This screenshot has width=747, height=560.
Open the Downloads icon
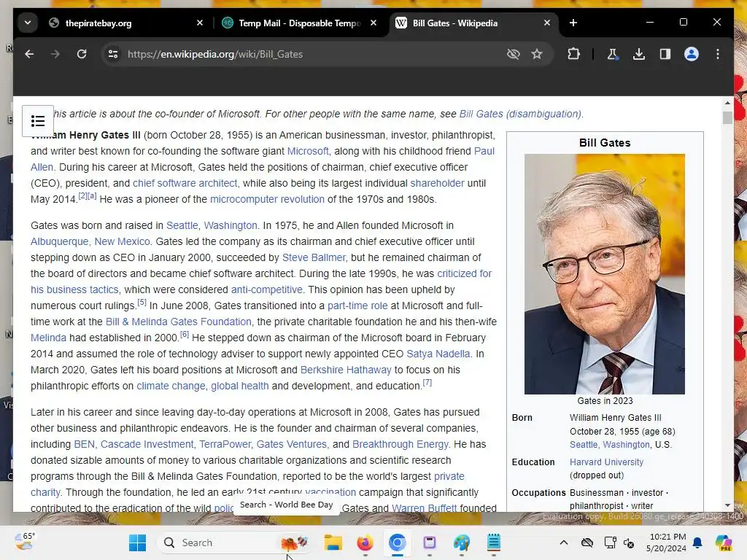pyautogui.click(x=639, y=54)
